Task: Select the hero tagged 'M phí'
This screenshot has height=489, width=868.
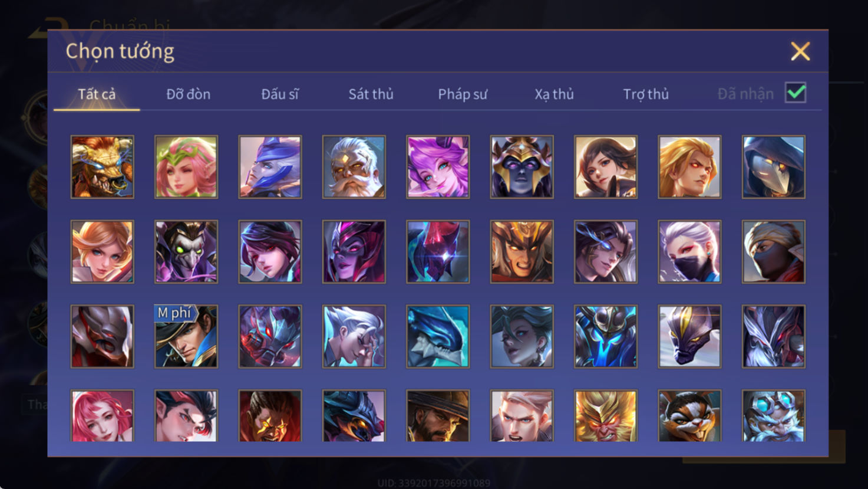Action: [186, 336]
